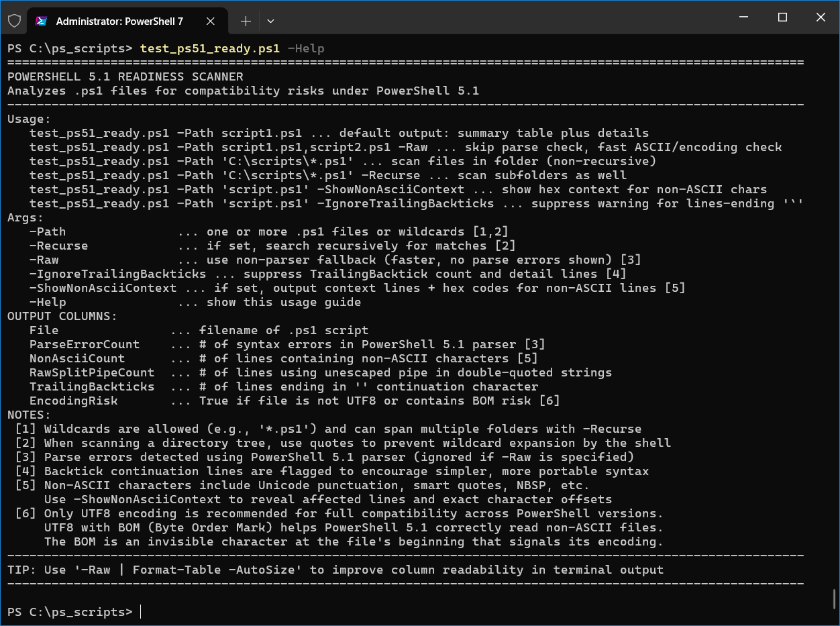Click the -Help parameter on first prompt line
The height and width of the screenshot is (626, 840).
click(x=306, y=48)
